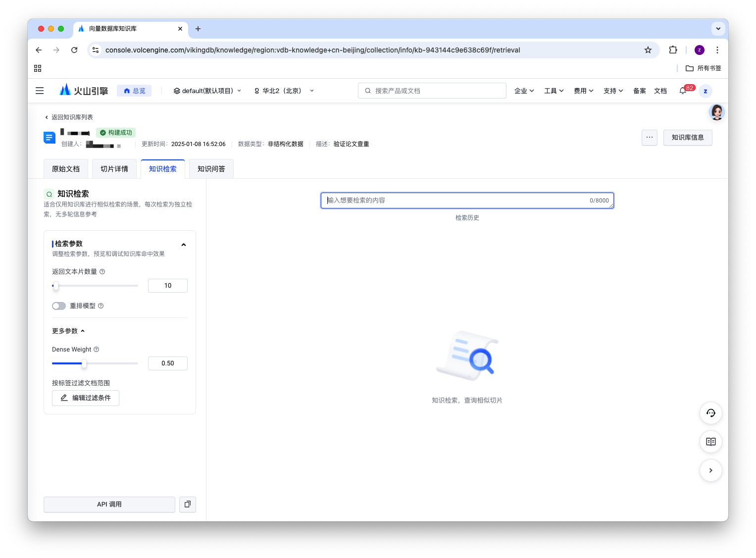Toggle the rerank model switch

point(59,306)
